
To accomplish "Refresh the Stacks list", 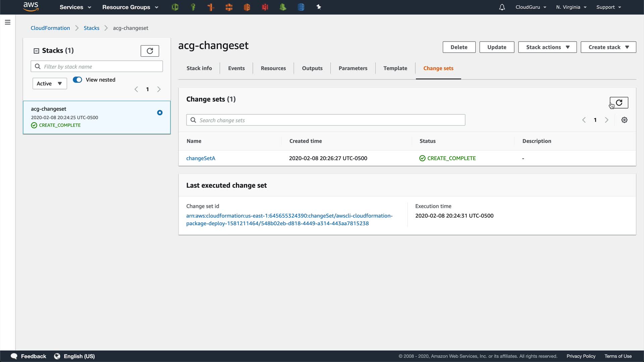I will [150, 51].
